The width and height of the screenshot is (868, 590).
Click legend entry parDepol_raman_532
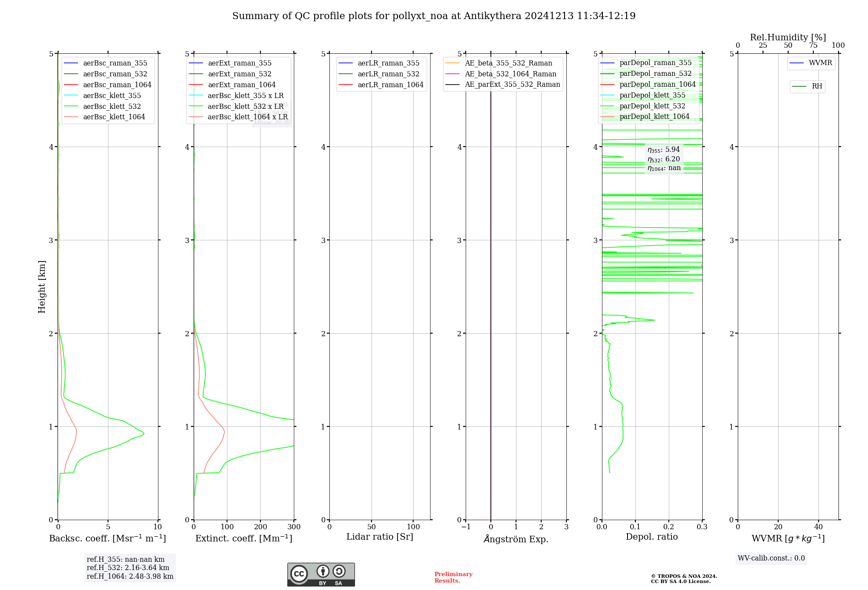coord(646,74)
